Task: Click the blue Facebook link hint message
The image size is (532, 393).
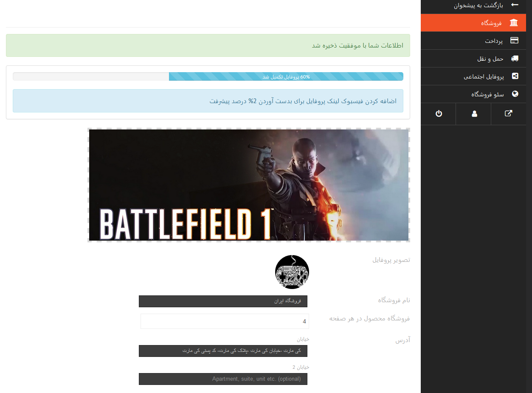Action: click(x=208, y=101)
